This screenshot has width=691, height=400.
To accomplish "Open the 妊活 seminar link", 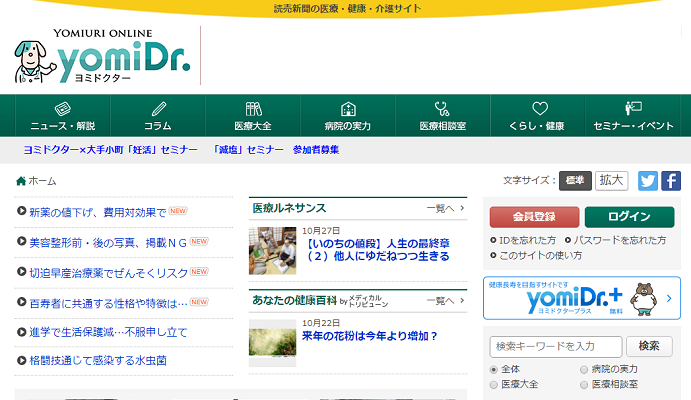I will click(x=111, y=150).
